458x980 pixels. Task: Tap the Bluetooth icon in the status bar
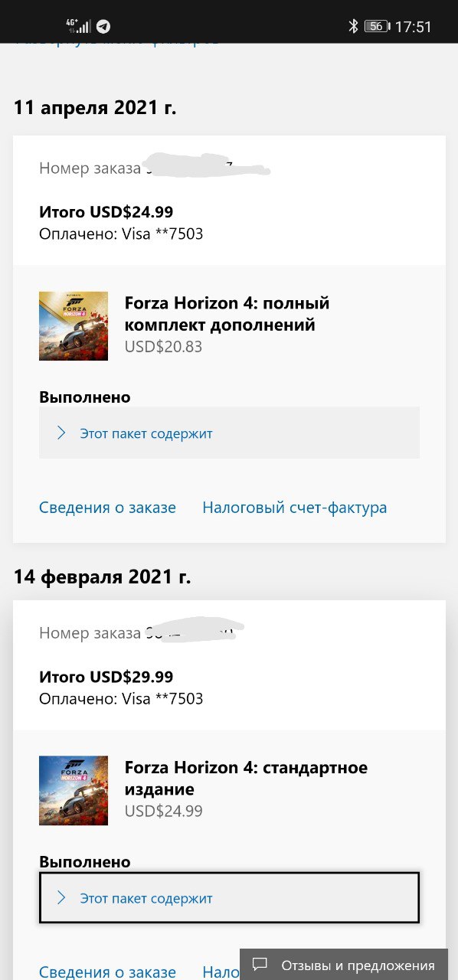[x=353, y=27]
